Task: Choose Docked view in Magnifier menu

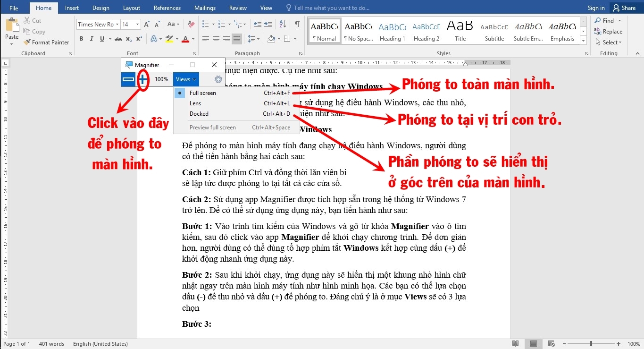Action: tap(236, 114)
